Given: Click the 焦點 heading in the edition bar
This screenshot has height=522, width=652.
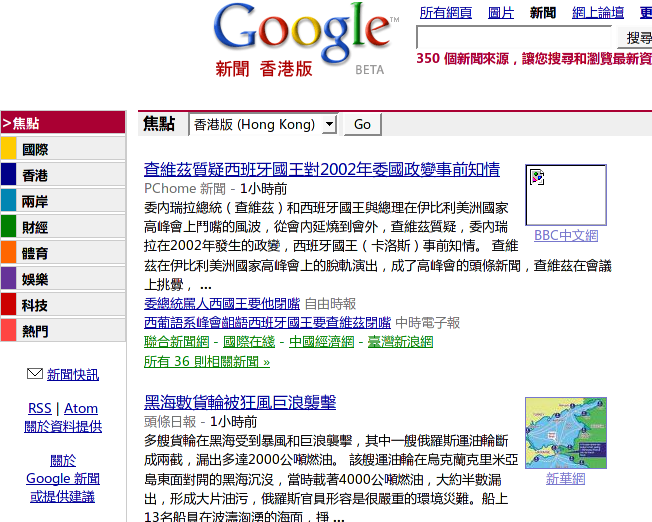Looking at the screenshot, I should click(159, 124).
